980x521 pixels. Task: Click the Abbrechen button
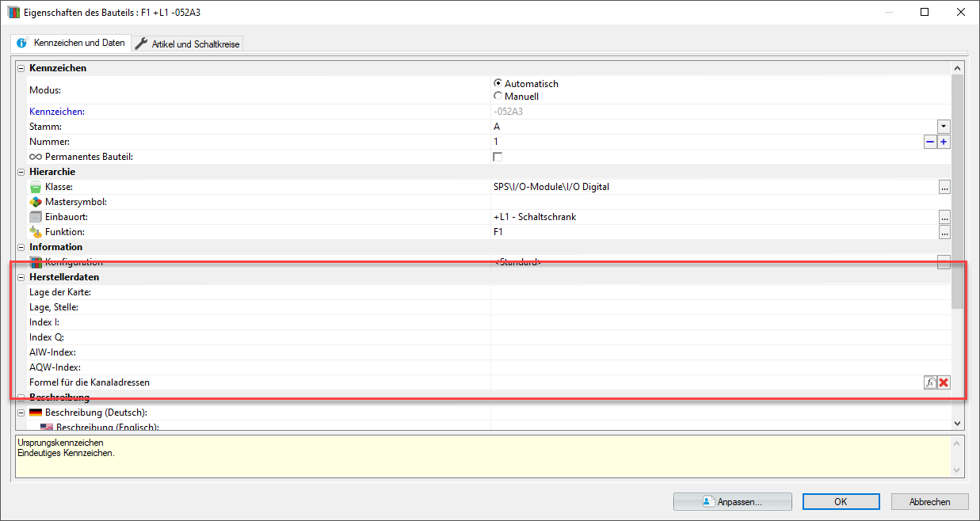(929, 501)
